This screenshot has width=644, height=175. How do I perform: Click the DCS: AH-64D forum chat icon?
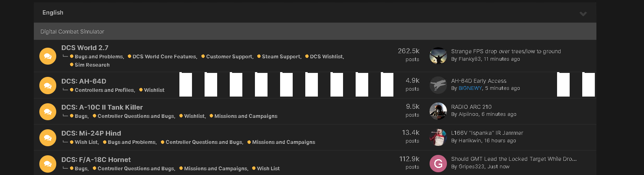48,85
